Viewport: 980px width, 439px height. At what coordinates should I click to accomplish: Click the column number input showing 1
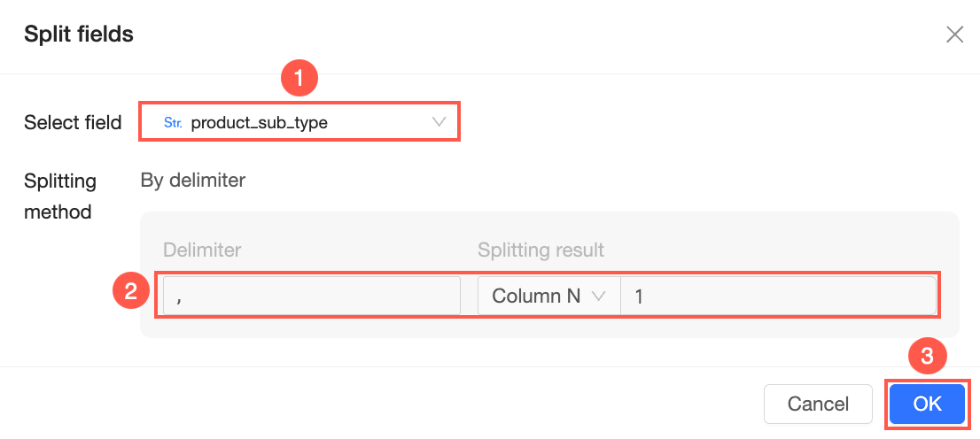tap(778, 297)
